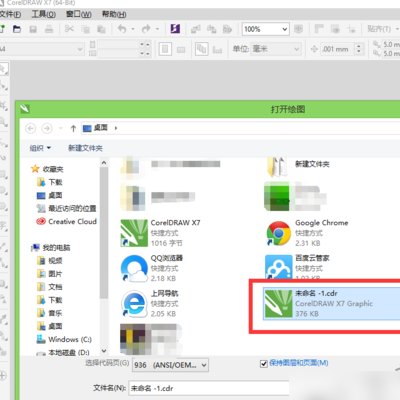Select the QQ浏览器 shortcut file
The height and width of the screenshot is (400, 400).
click(152, 268)
